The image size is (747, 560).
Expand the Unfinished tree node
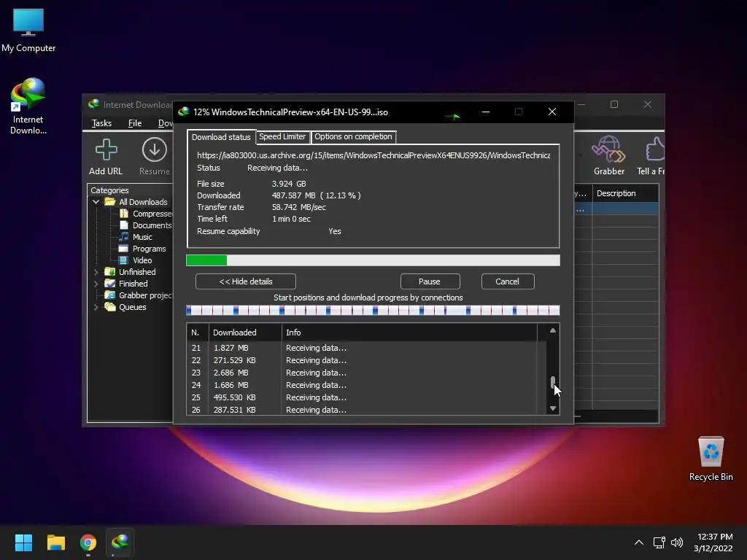pos(96,272)
